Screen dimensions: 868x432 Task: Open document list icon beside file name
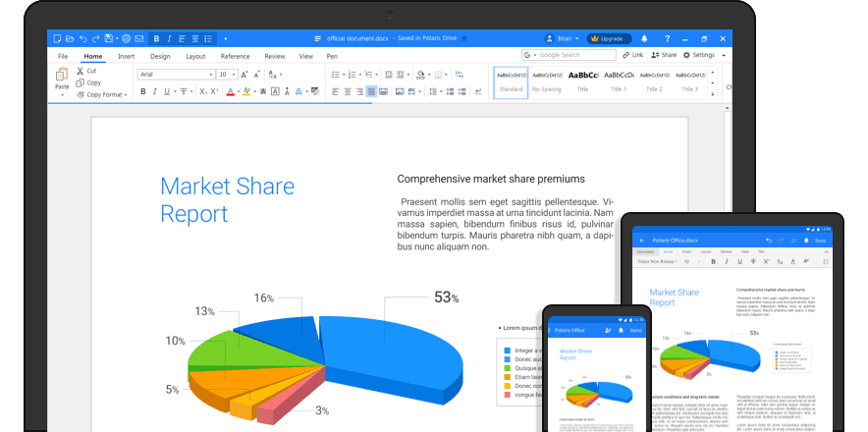318,38
